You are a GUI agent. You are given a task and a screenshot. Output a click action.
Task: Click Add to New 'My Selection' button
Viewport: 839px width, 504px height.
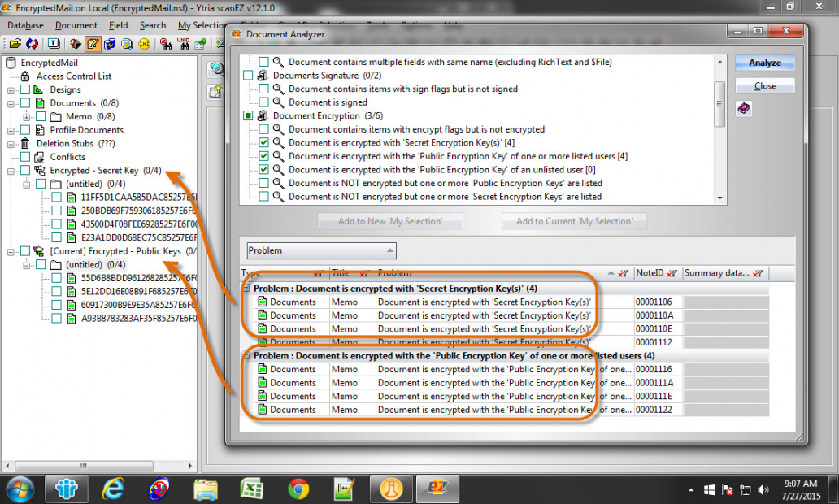pyautogui.click(x=390, y=221)
